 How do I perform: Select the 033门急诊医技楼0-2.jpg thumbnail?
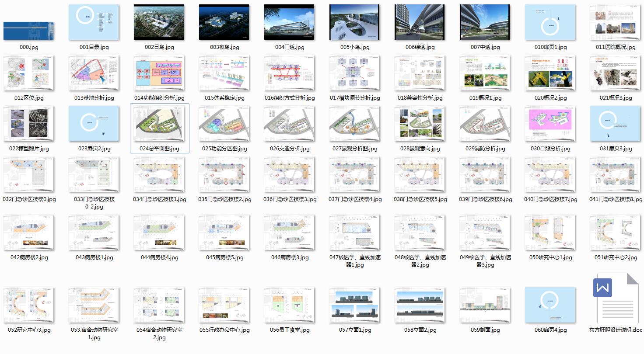click(94, 174)
